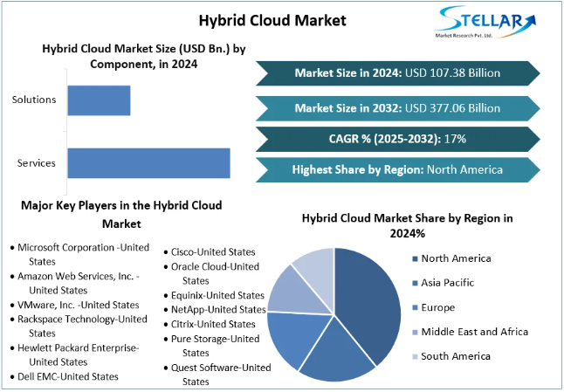Click the Highest Share by Region banner
This screenshot has width=564, height=392.
(x=397, y=169)
